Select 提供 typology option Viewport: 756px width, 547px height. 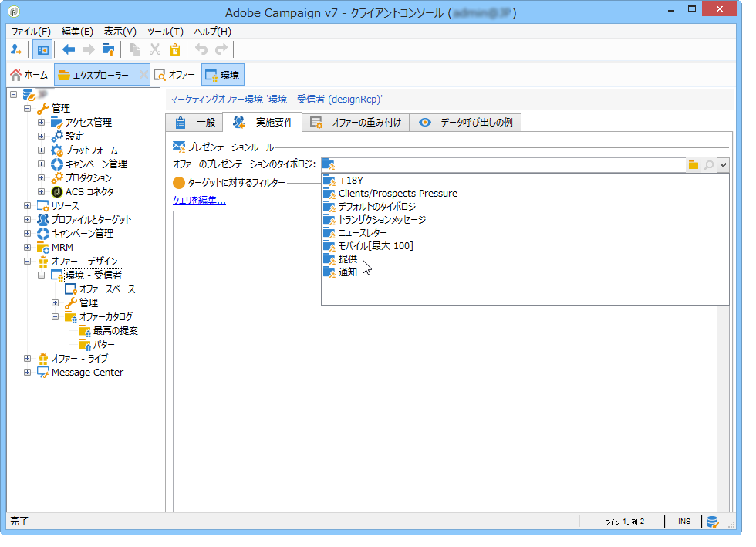525,259
